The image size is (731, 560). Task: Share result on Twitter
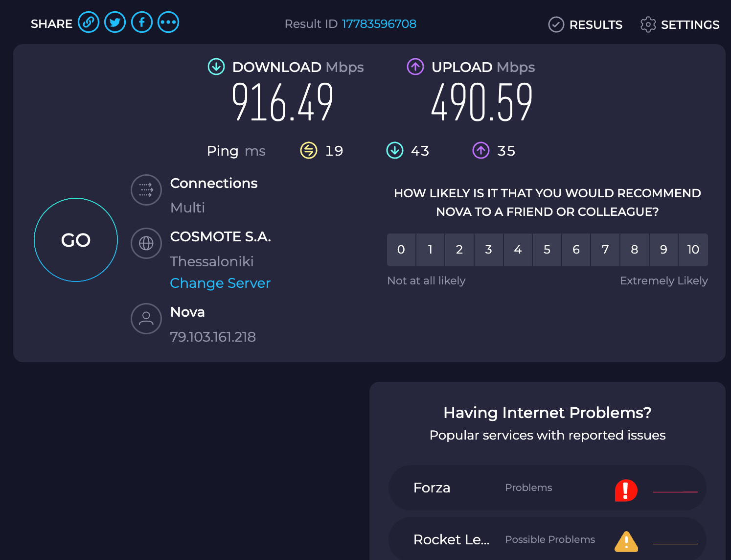tap(115, 23)
